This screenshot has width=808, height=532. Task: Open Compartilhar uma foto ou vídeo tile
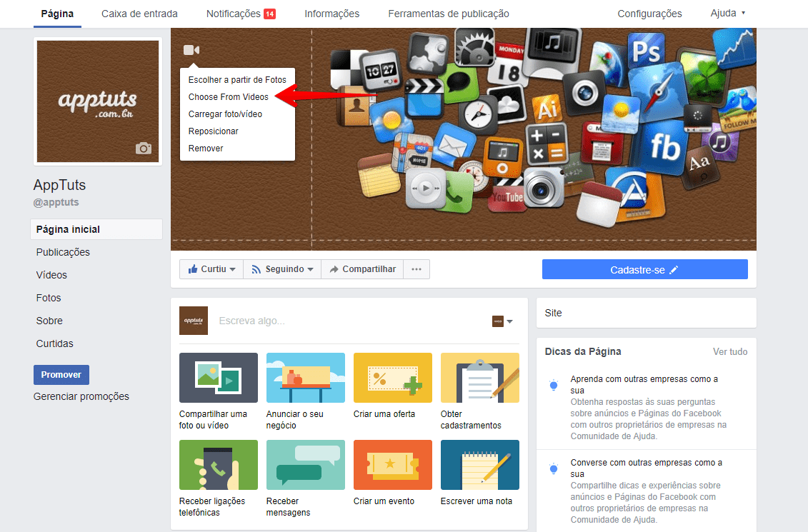pyautogui.click(x=219, y=391)
